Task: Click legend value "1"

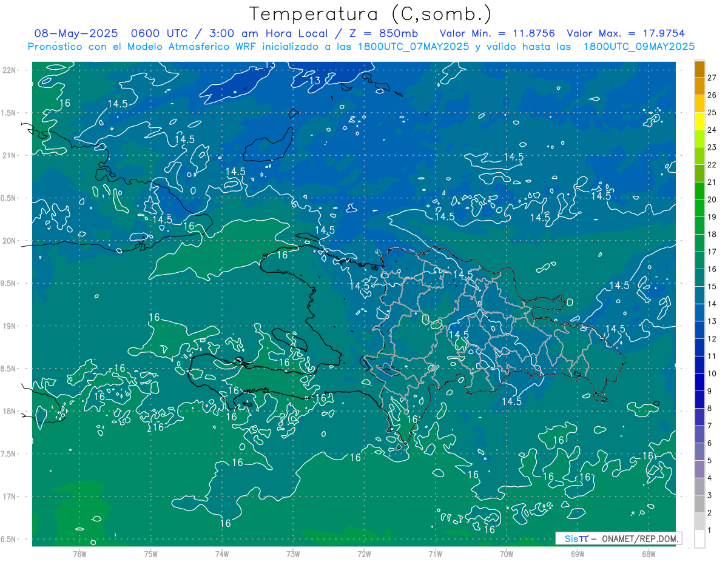Action: (x=710, y=530)
